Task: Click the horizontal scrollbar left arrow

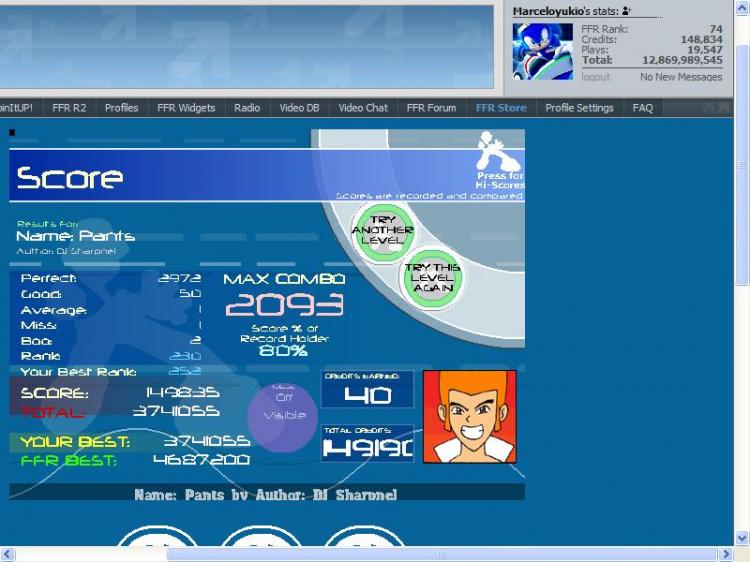Action: [x=8, y=553]
